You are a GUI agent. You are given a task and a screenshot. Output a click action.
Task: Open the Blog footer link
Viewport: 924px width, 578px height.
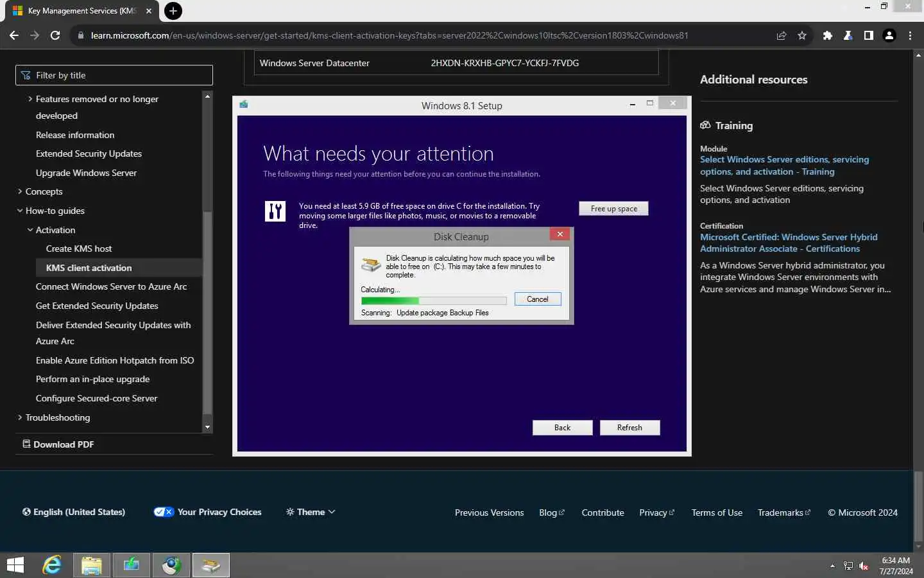(552, 512)
